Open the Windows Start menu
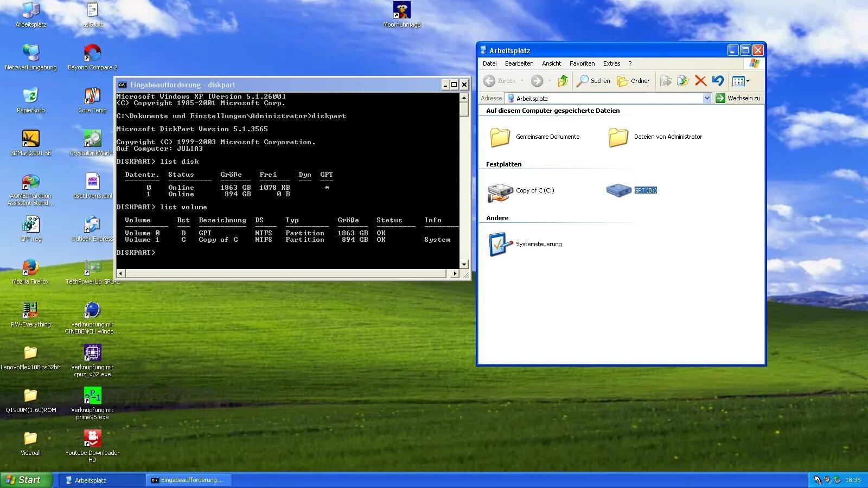The image size is (868, 488). point(26,480)
